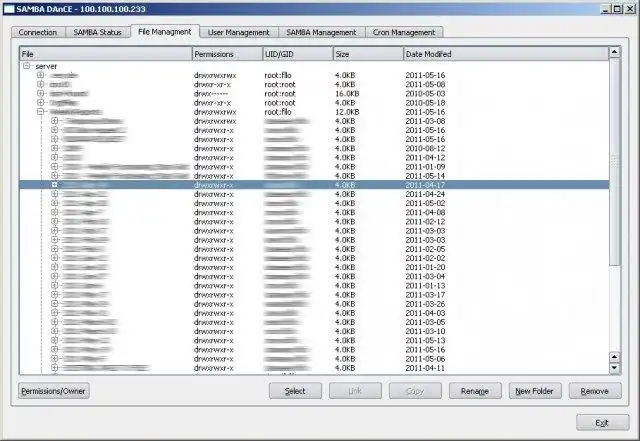Click the 16.0KB size cell
640x441 pixels.
(x=347, y=94)
